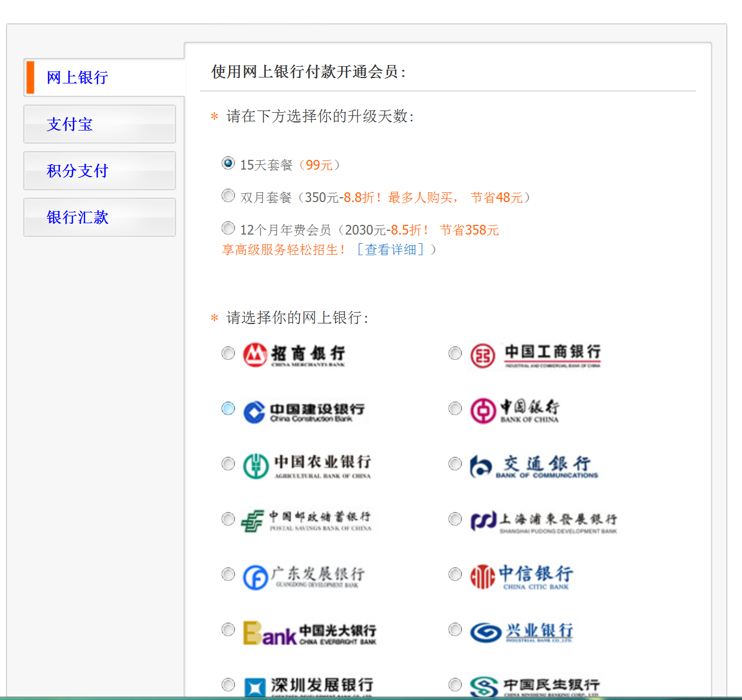
Task: Click the Bank of Communications logo
Action: (x=534, y=466)
